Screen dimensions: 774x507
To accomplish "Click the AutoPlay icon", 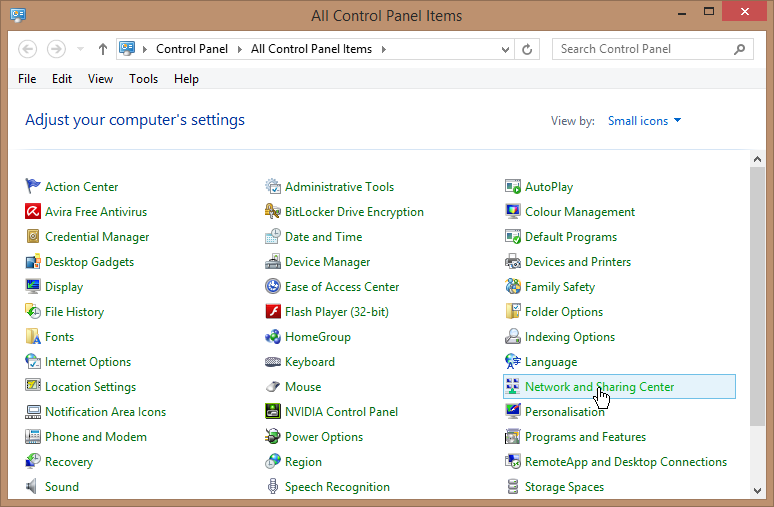I will tap(513, 186).
